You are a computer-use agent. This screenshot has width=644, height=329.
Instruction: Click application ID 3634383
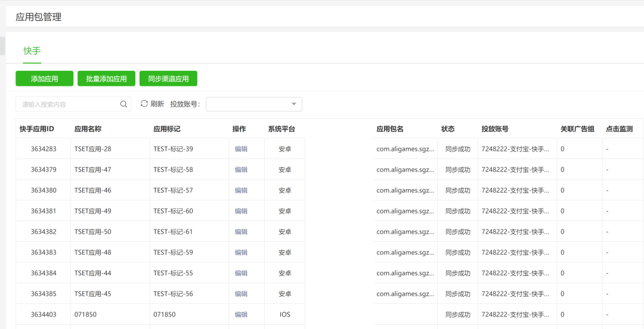[x=44, y=253]
